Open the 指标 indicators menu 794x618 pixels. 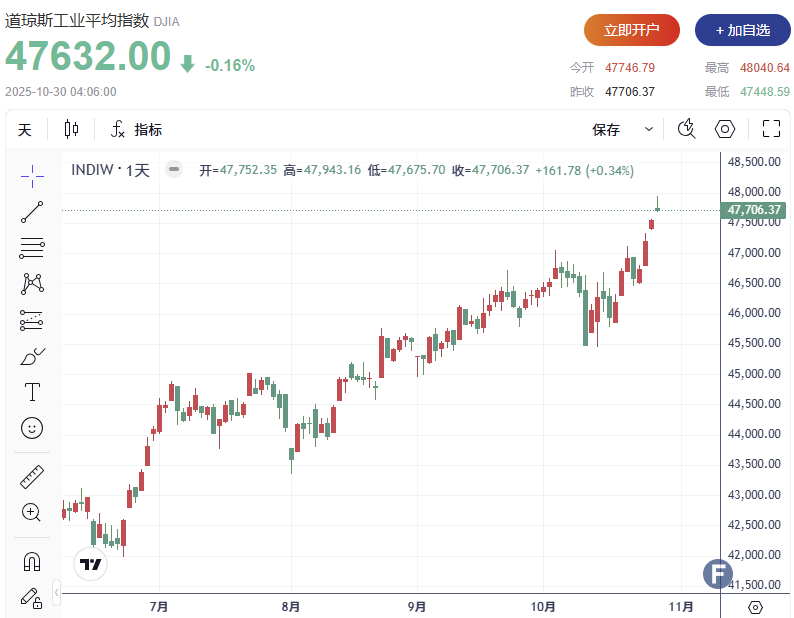coord(136,129)
